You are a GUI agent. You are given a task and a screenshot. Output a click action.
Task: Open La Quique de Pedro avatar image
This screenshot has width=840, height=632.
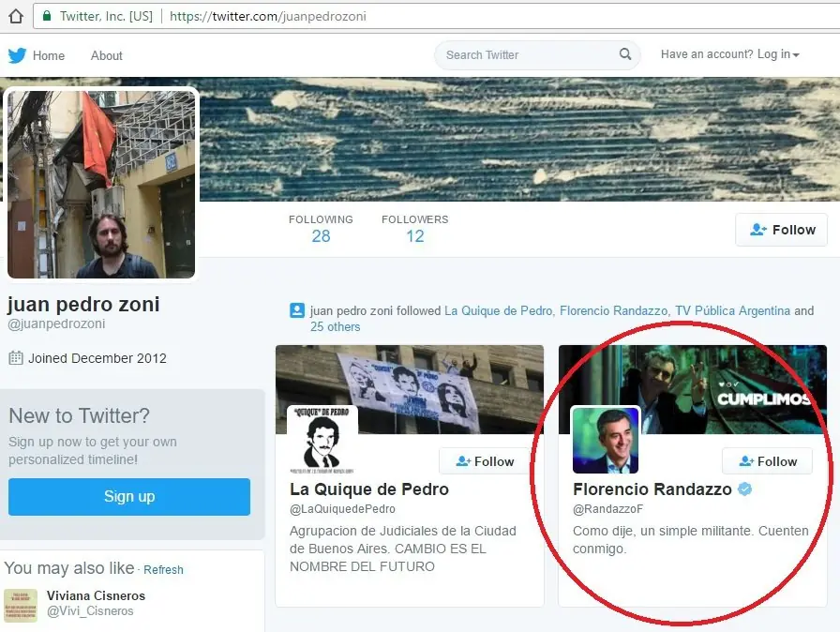pyautogui.click(x=322, y=440)
